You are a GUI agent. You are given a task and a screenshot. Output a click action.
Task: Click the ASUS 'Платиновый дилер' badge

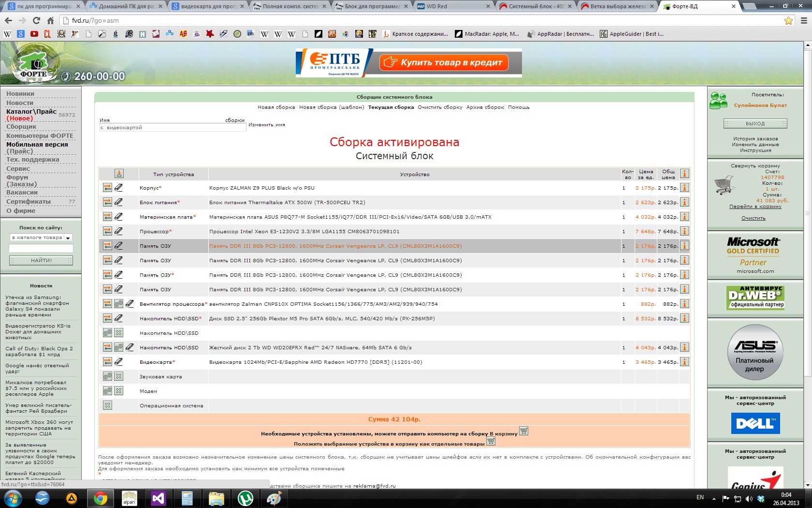[x=755, y=352]
